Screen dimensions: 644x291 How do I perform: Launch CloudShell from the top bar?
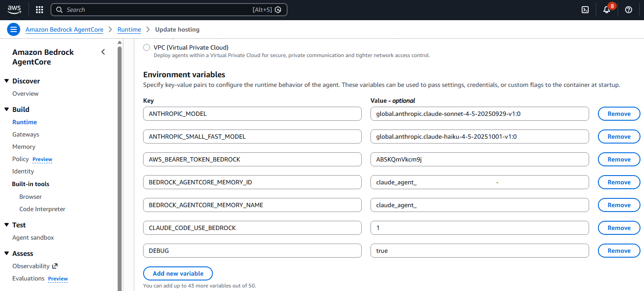(585, 10)
